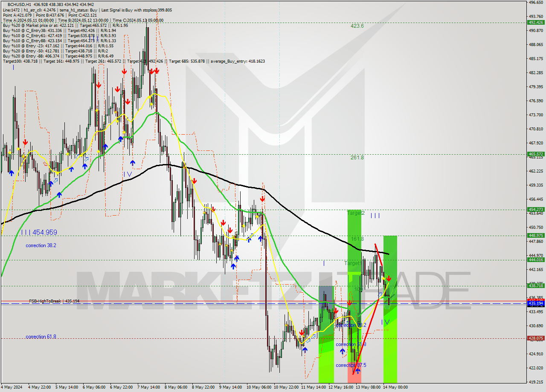Click 'correction 38.2' label beneath 454.959 text
546x392 pixels.
pyautogui.click(x=41, y=245)
